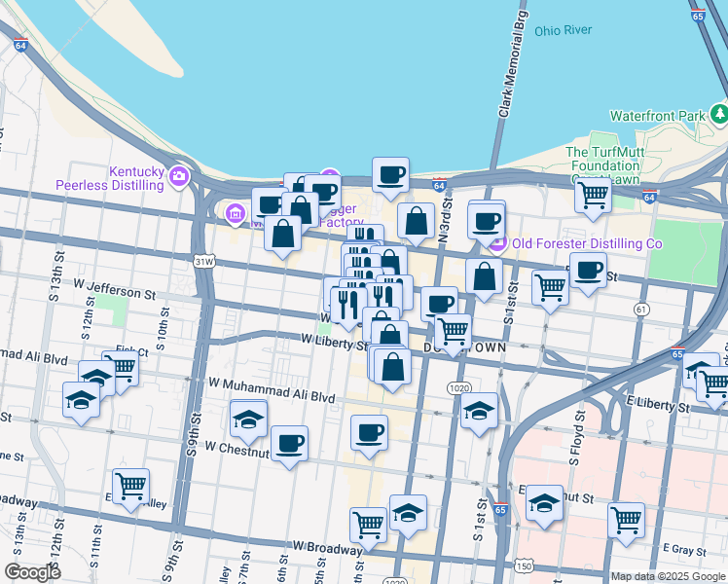Click the Map data ©2025 Google text
The width and height of the screenshot is (728, 584).
[x=669, y=577]
